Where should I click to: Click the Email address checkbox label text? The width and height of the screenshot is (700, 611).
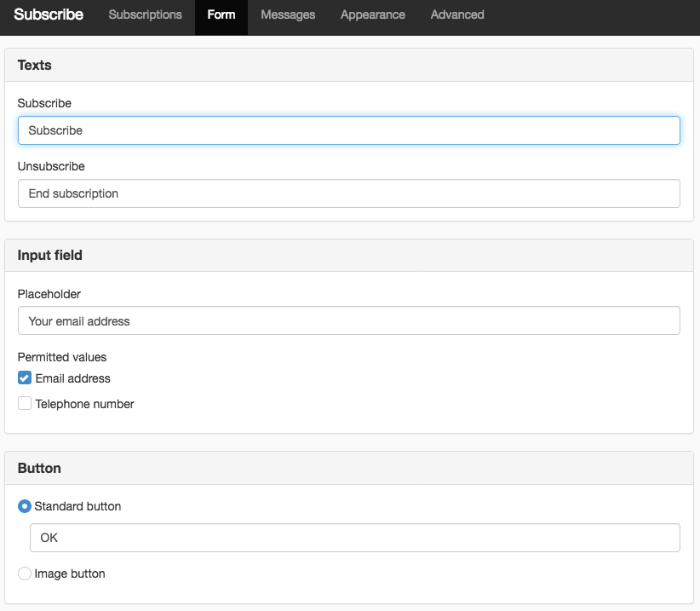[x=72, y=378]
